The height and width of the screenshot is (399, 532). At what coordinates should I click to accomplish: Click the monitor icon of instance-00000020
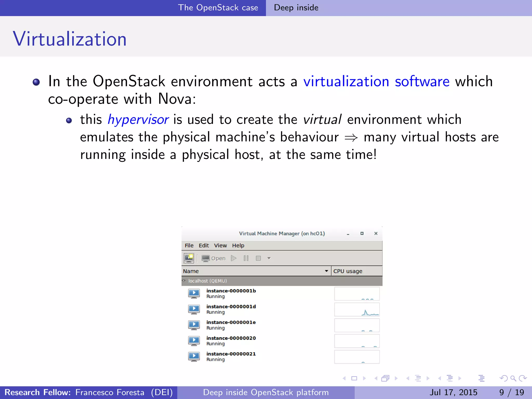(194, 341)
